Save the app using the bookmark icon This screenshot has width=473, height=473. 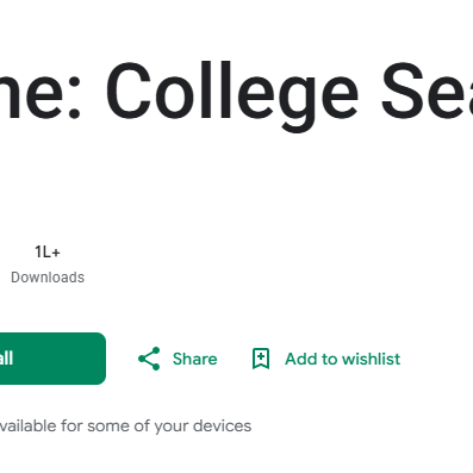pos(261,359)
